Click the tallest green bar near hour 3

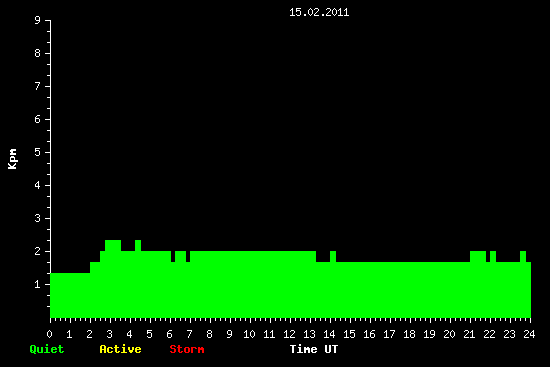click(x=113, y=279)
